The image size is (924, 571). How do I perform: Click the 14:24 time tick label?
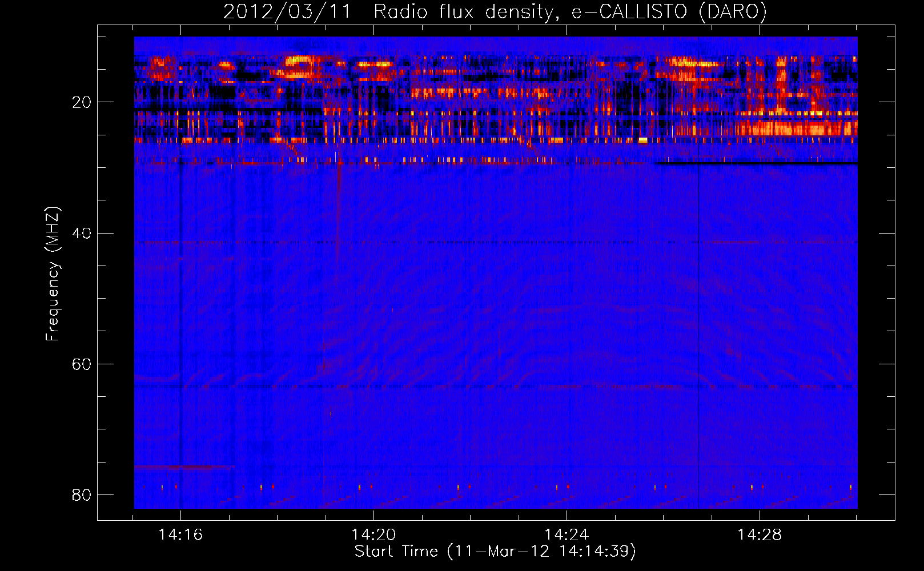[567, 534]
